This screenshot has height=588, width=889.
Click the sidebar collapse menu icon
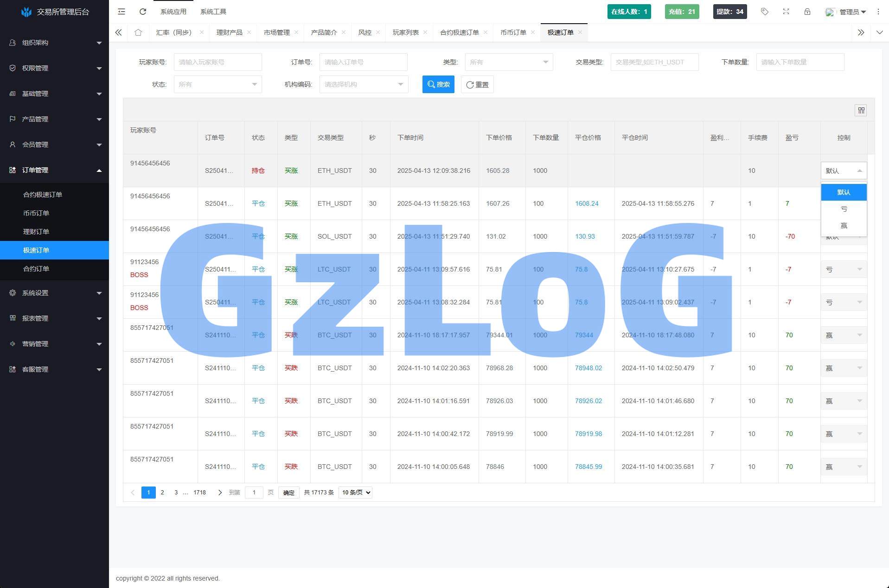(x=122, y=12)
